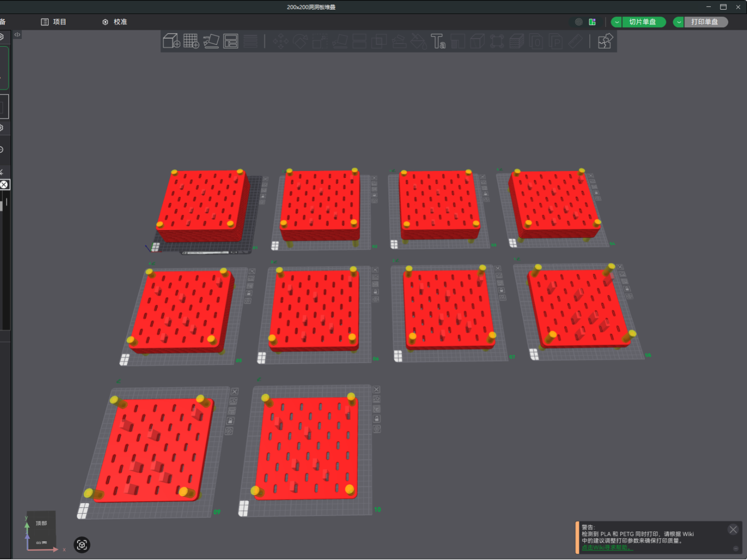Select the red pegboard on plate 09
Screen dimensions: 747x560
point(154,451)
